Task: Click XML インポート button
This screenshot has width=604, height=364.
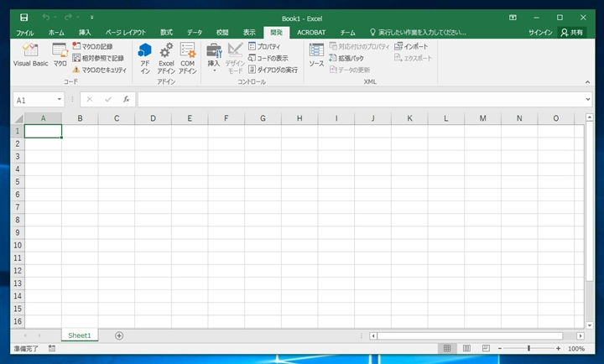Action: click(411, 46)
